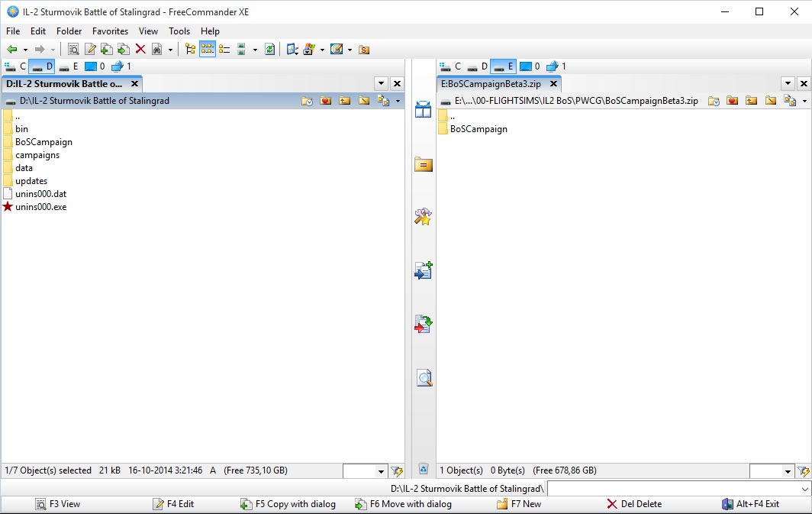Click the right panel folder history icon
The height and width of the screenshot is (514, 812).
714,101
